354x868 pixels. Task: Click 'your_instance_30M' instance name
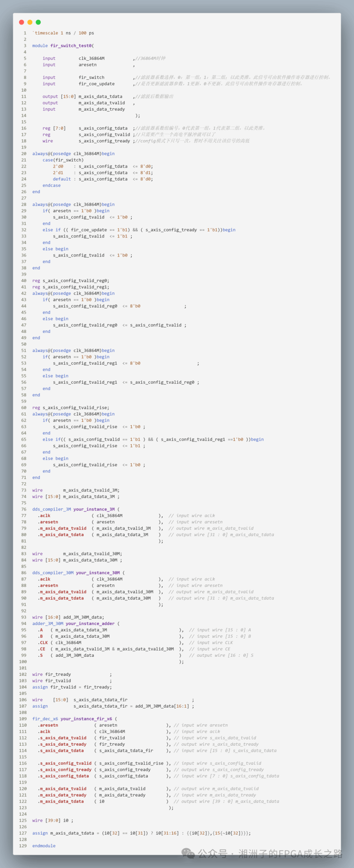click(x=98, y=573)
